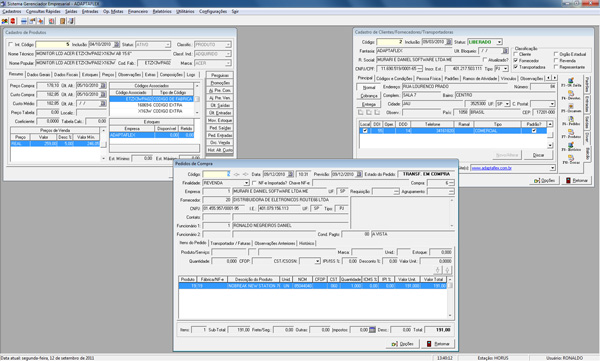This screenshot has height=361, width=600.
Task: Click the calculator icon beside Impostos field
Action: click(372, 330)
